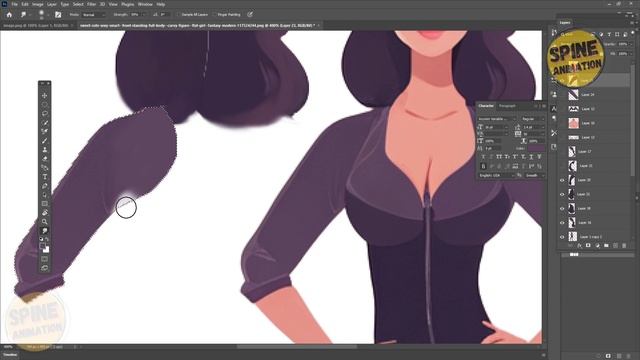Switch to the image.png document tab
The image size is (640, 360).
click(38, 25)
